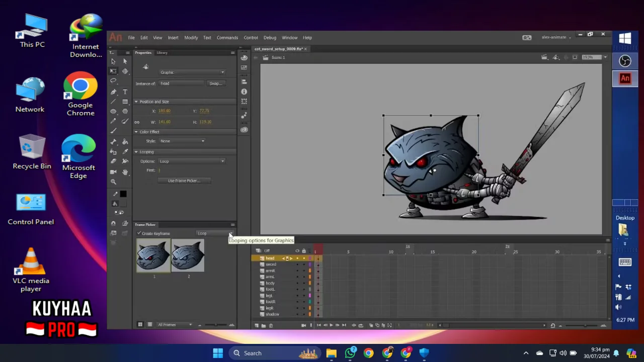Viewport: 644px width, 362px height.
Task: Collapse the Looping section
Action: click(136, 152)
